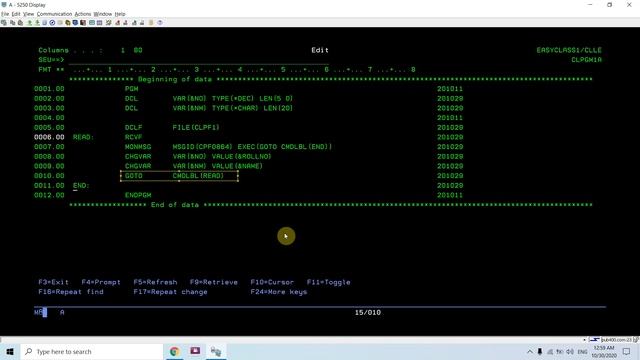Viewport: 640px width, 360px height.
Task: Click the EASYCLASS1/CLLE library name
Action: (x=569, y=50)
